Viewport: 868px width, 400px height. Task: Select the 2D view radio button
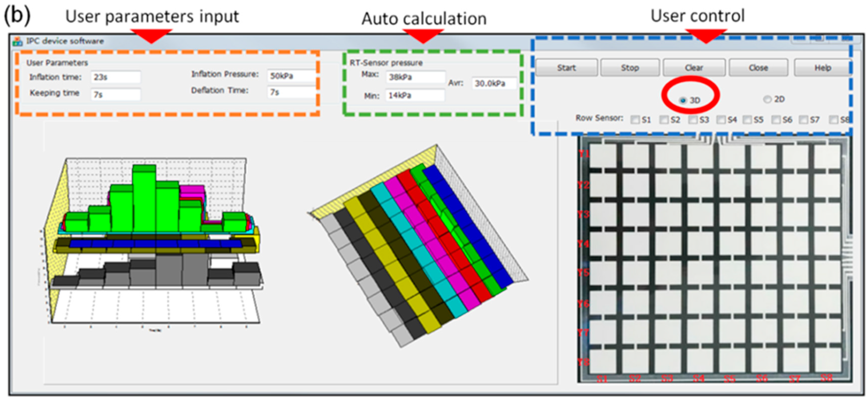[x=767, y=99]
